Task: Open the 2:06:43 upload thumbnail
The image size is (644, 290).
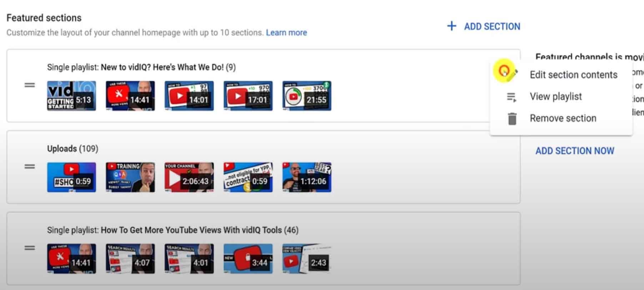Action: tap(189, 177)
